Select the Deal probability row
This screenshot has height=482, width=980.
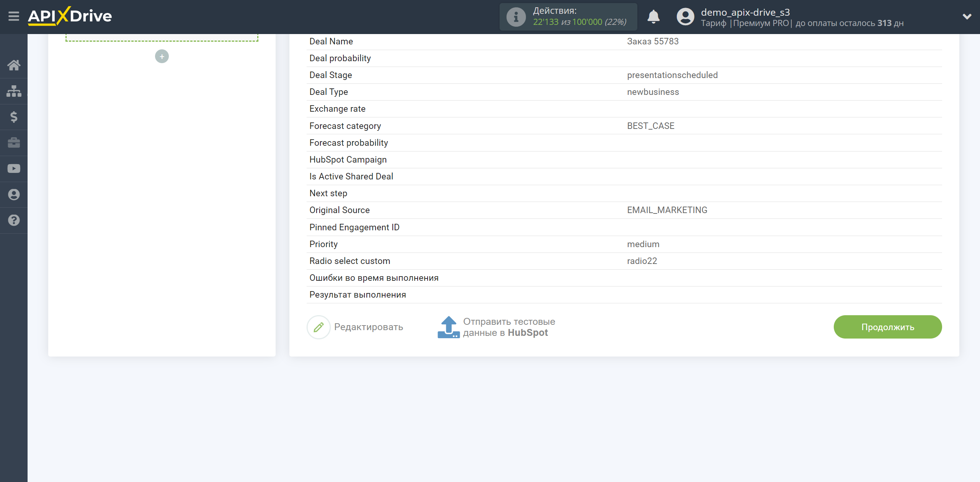pos(624,58)
